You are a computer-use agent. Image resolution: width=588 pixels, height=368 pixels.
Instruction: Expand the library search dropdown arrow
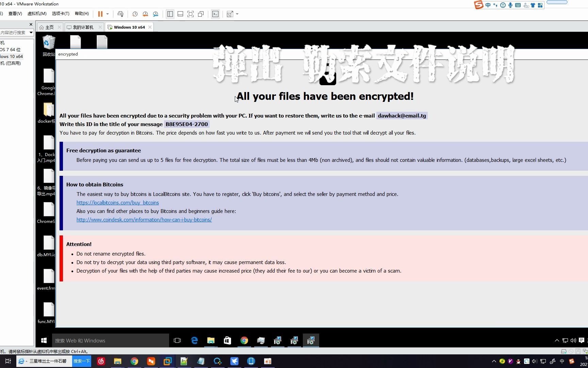pos(31,32)
